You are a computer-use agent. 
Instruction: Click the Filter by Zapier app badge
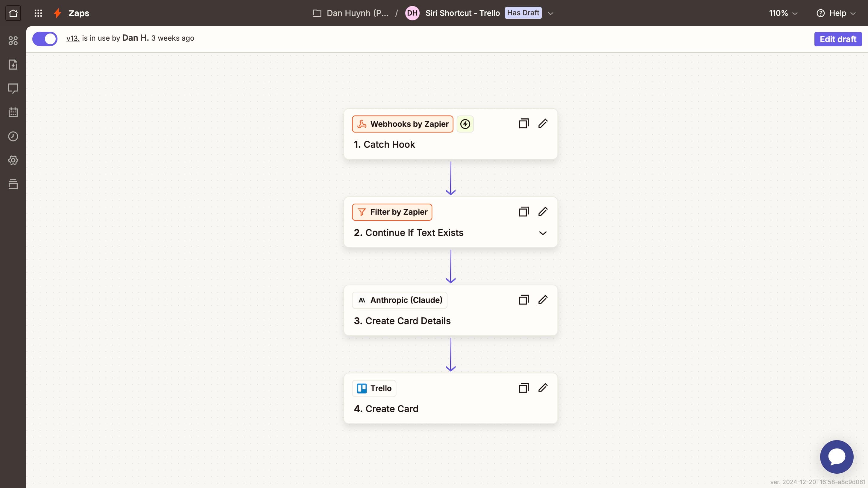(392, 212)
